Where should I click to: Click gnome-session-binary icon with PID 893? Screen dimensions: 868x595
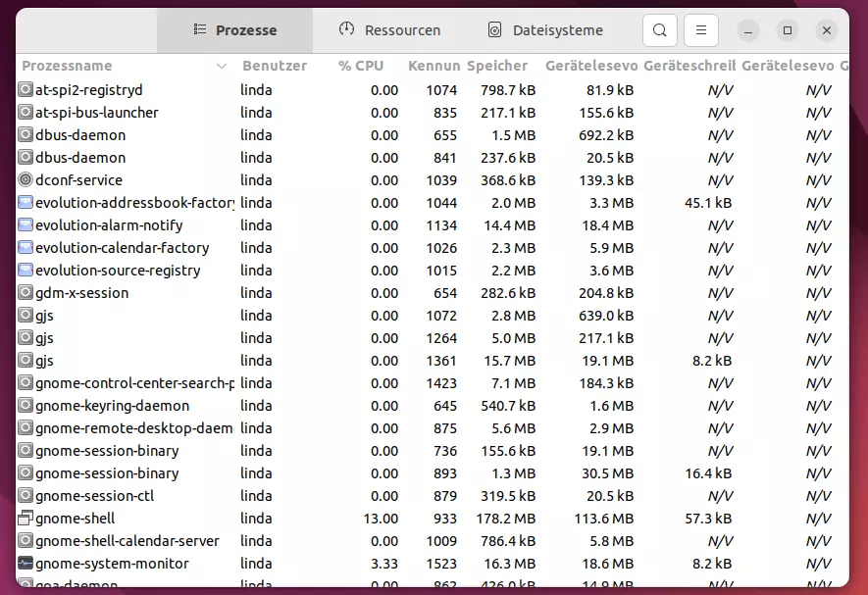(26, 473)
